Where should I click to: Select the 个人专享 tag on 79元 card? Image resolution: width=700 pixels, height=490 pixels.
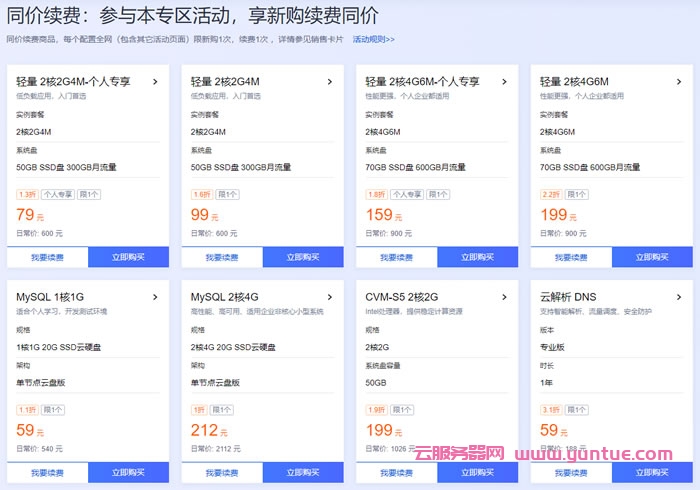pyautogui.click(x=57, y=195)
